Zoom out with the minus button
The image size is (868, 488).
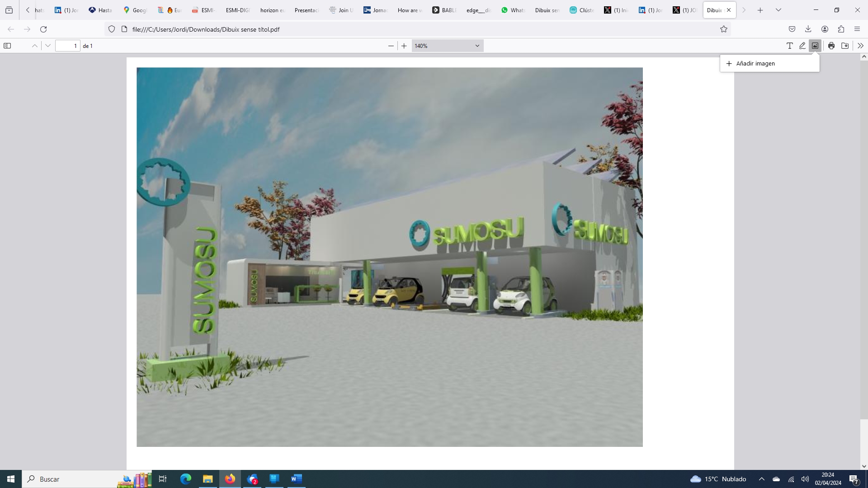[391, 46]
